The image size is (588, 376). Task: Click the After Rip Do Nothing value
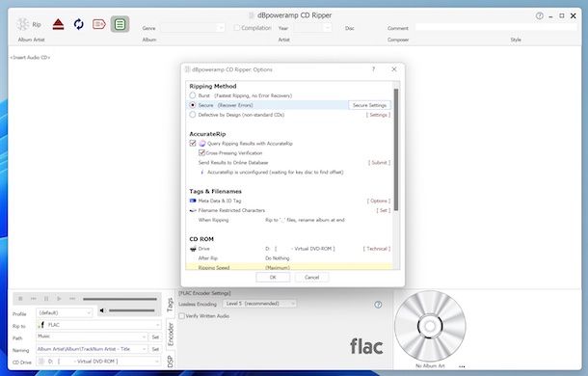[278, 258]
